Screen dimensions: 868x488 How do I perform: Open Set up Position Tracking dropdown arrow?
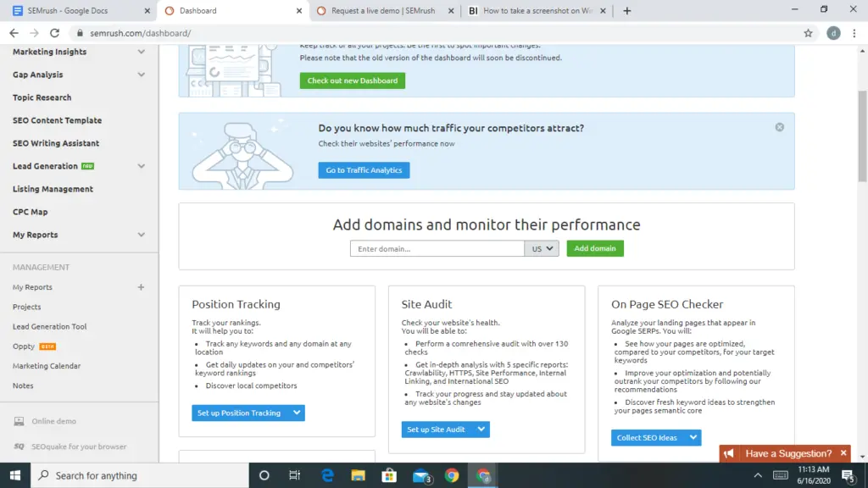tap(296, 413)
